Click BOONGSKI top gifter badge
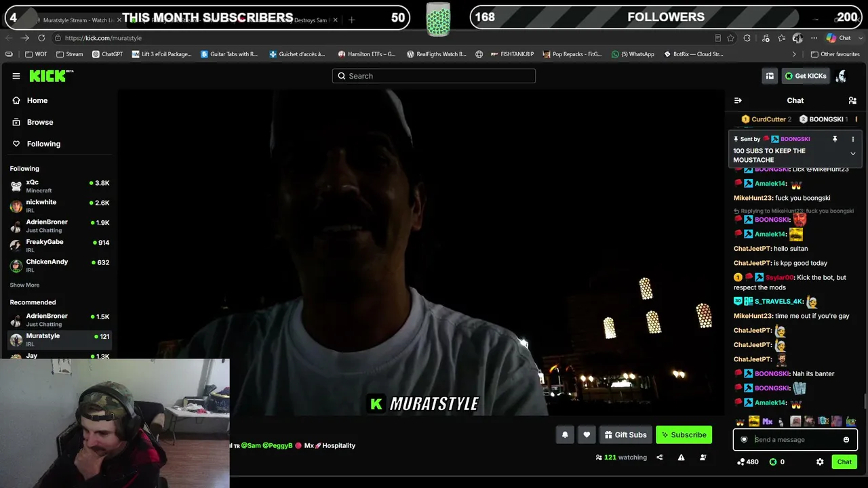 (823, 119)
